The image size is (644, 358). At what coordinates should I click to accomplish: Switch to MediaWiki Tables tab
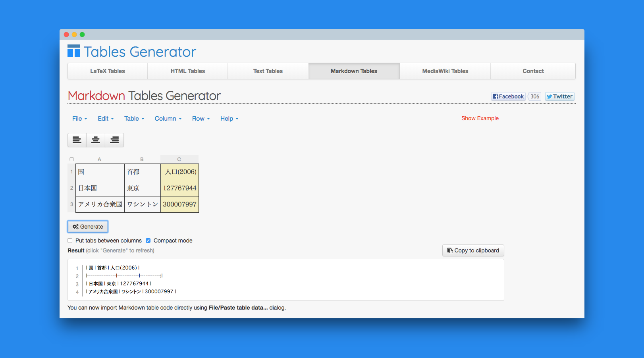coord(445,71)
